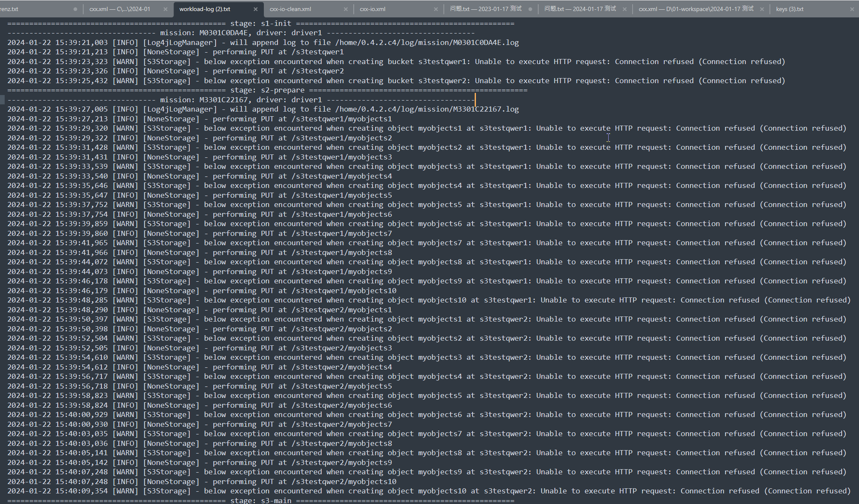Image resolution: width=859 pixels, height=504 pixels.
Task: Click 'PUT at /s3testqwer1/myobjects6' line
Action: pos(199,214)
